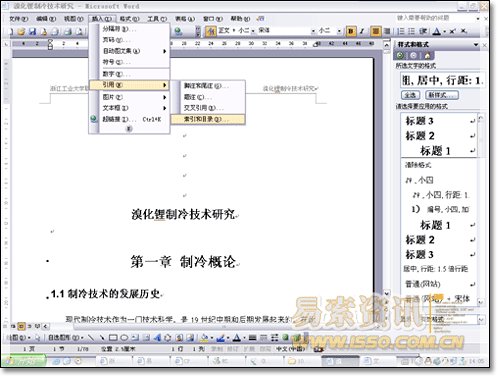This screenshot has height=378, width=500.
Task: Select 交叉引用 in the 引用 submenu
Action: (208, 108)
